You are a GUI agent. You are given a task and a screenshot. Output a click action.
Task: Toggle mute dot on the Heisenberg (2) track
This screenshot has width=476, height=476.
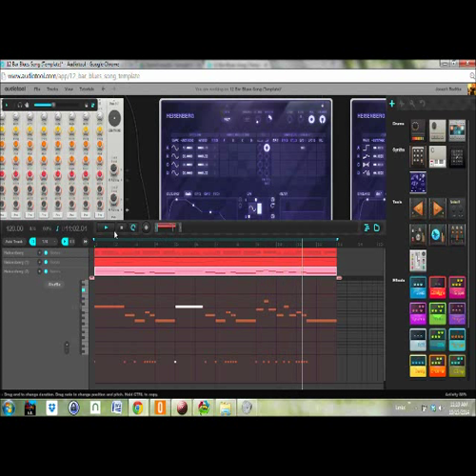46,271
